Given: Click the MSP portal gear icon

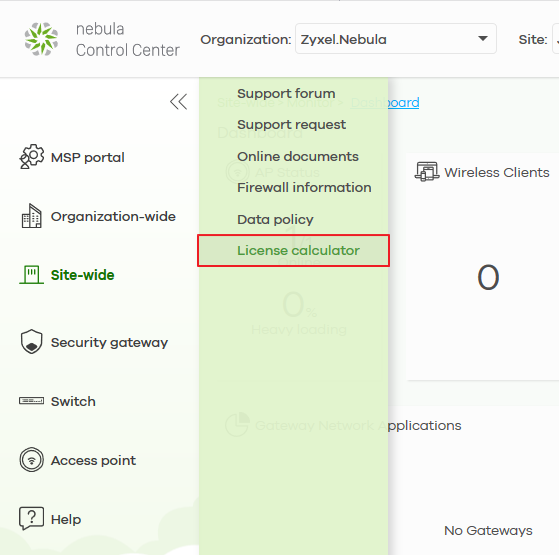Looking at the screenshot, I should click(32, 156).
